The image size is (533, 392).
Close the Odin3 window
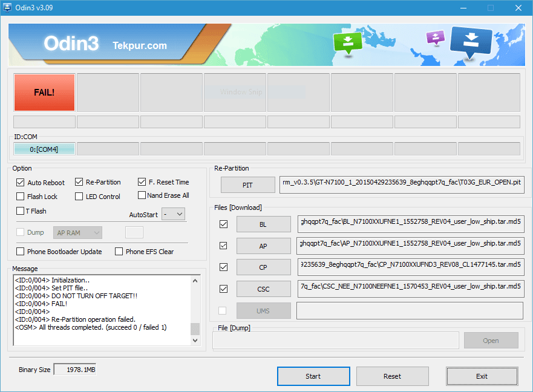(518, 8)
